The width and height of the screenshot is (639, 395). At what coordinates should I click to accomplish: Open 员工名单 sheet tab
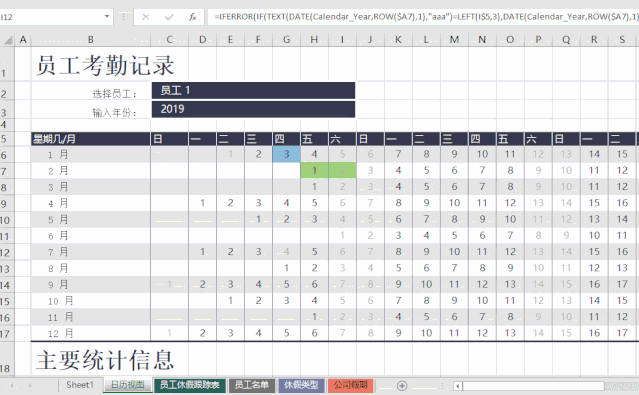(x=251, y=385)
